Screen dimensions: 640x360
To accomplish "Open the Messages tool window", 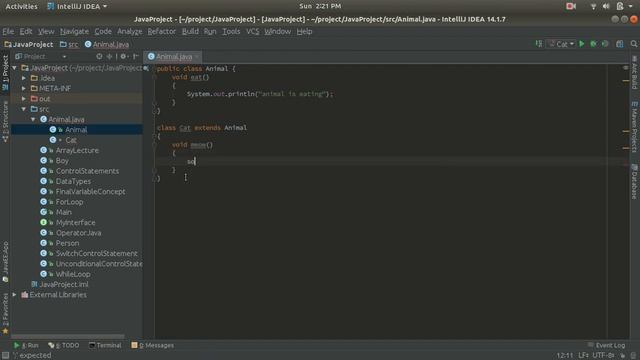I will (x=153, y=345).
